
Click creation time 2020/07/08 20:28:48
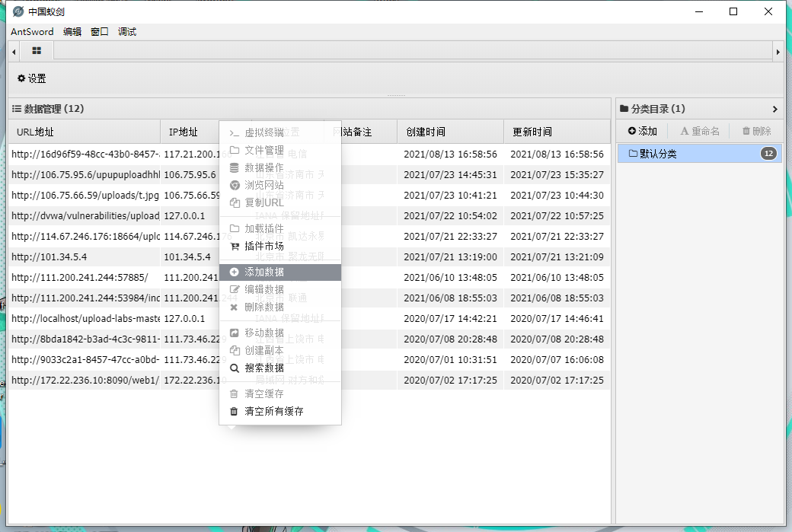pos(450,339)
